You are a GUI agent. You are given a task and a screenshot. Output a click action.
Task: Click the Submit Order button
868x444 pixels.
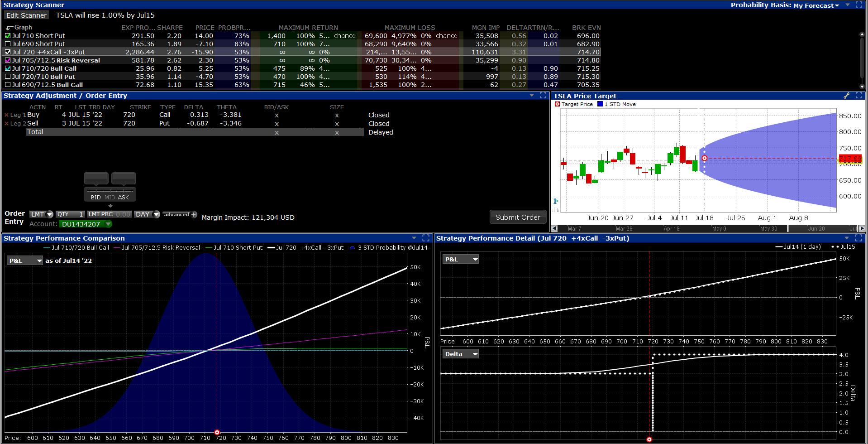(x=518, y=217)
